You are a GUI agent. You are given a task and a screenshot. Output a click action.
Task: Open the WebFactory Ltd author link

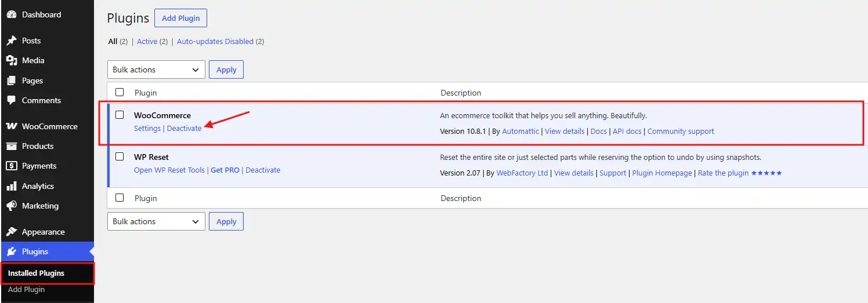522,173
